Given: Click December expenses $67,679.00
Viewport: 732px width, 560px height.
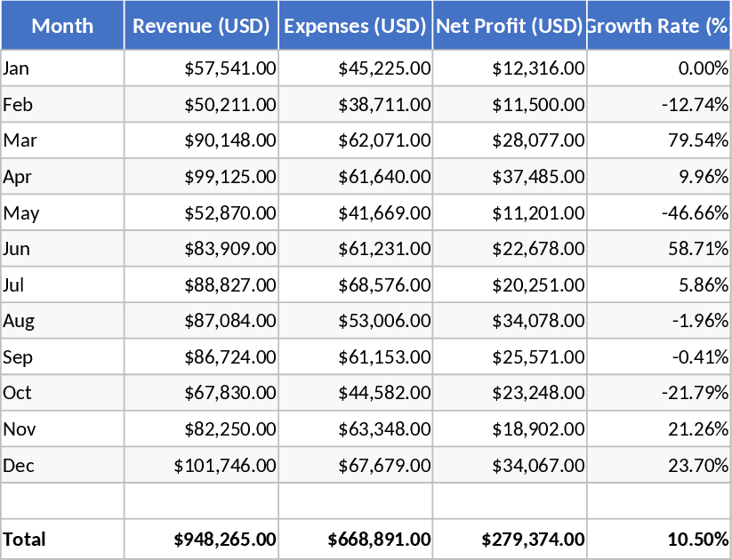Looking at the screenshot, I should point(384,465).
